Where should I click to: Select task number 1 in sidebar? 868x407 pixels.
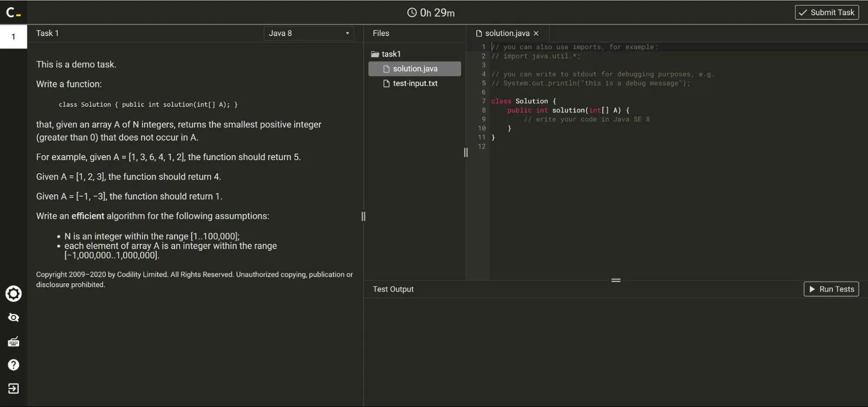13,36
